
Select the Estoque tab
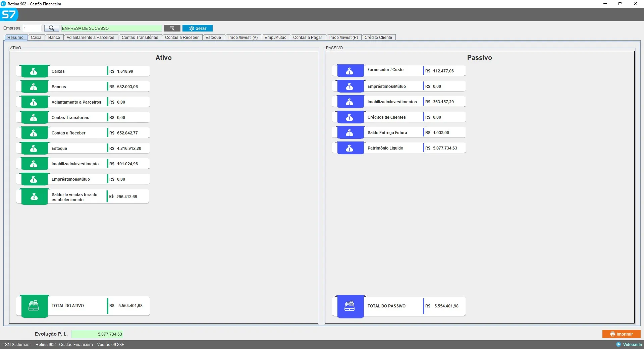tap(213, 38)
